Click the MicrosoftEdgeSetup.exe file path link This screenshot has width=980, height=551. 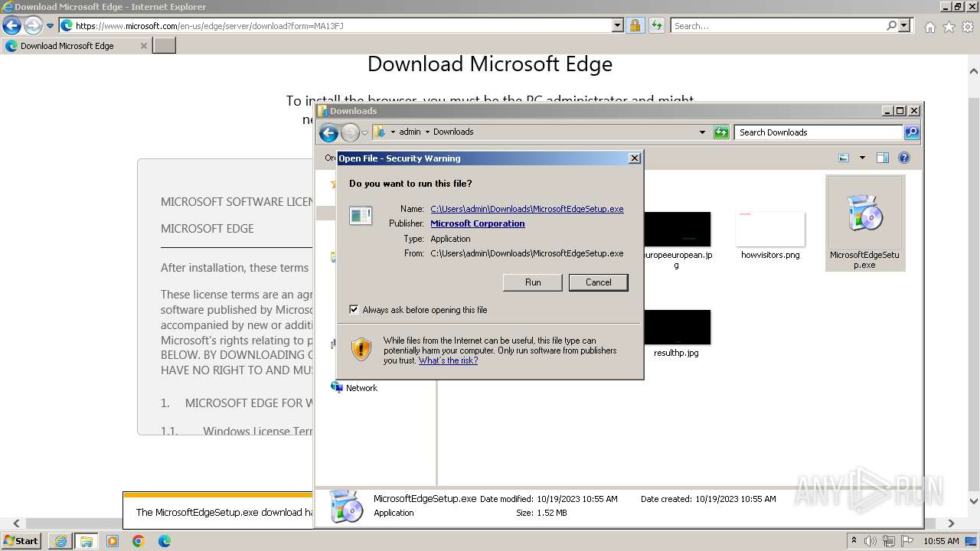click(x=527, y=209)
